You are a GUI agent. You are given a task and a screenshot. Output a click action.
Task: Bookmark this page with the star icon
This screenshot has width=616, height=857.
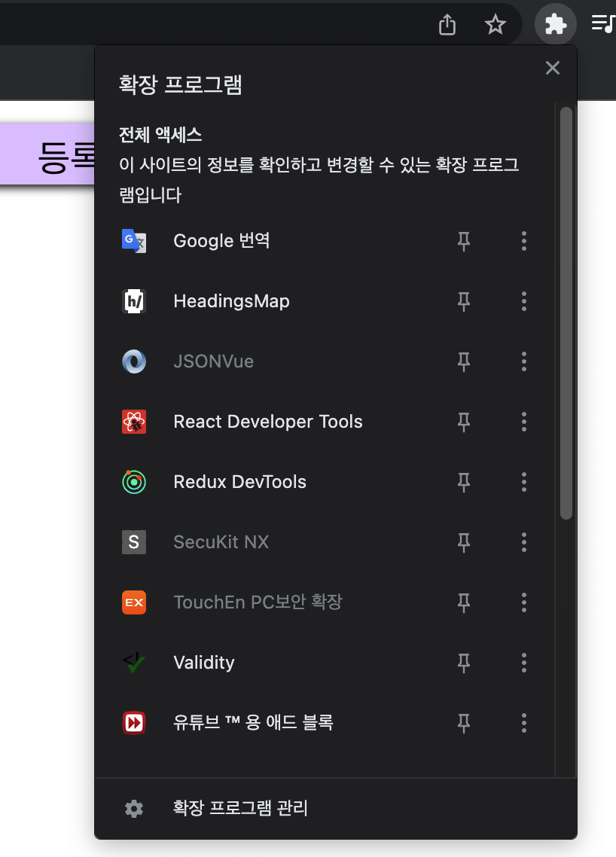pyautogui.click(x=496, y=24)
